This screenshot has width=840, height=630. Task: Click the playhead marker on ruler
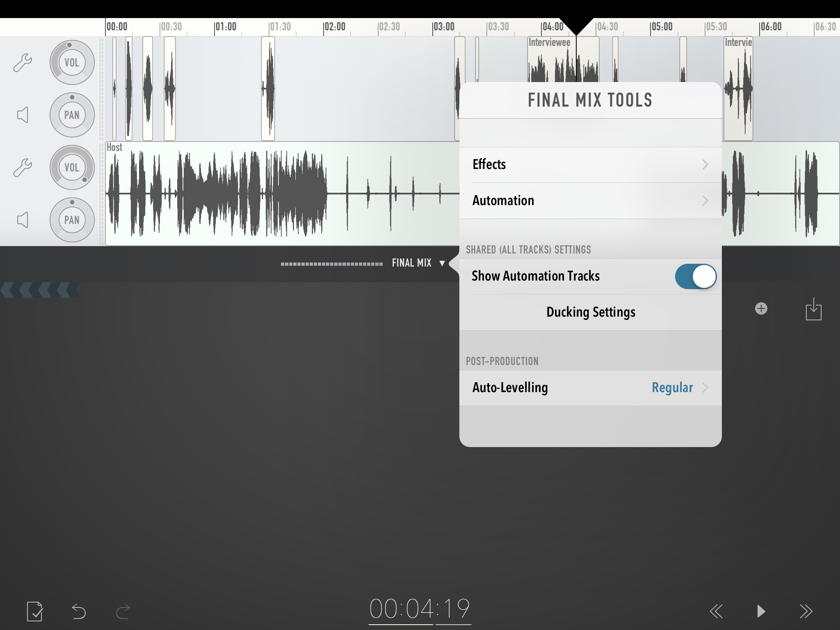(x=576, y=26)
